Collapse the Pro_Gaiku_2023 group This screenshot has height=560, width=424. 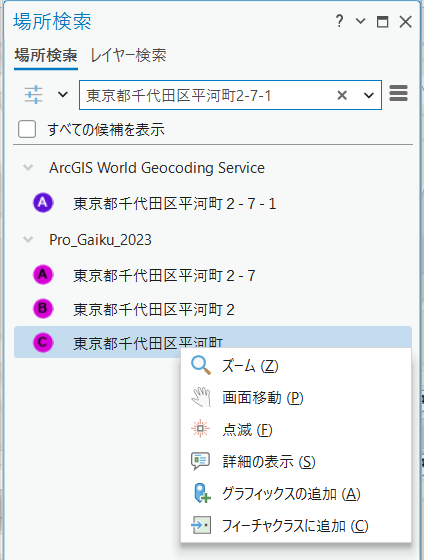28,240
